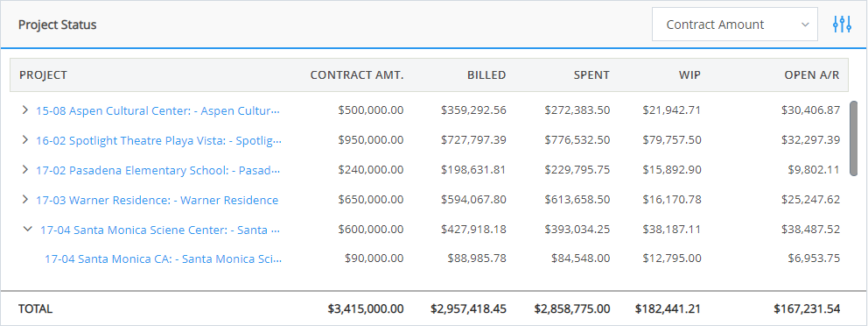Open 17-03 Warner Residence project link
The image size is (868, 326).
pos(157,200)
